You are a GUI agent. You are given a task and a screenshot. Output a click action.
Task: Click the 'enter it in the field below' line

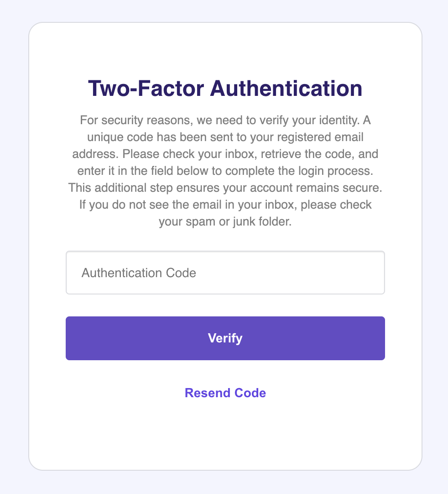(225, 171)
